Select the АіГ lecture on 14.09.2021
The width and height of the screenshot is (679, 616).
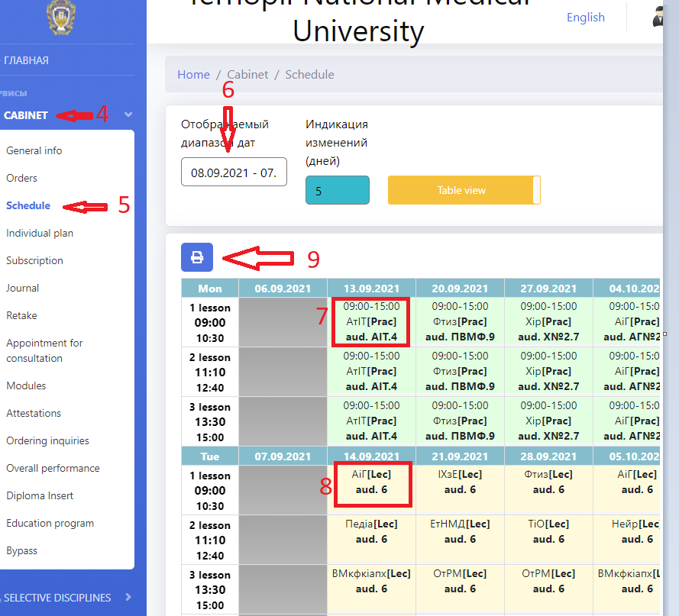click(x=371, y=482)
